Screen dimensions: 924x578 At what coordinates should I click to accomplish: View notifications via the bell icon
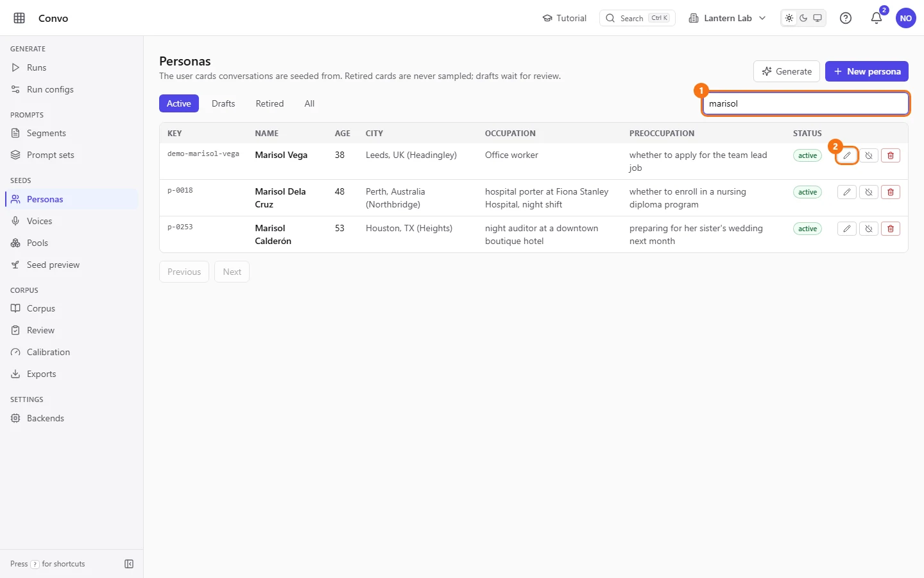(877, 18)
